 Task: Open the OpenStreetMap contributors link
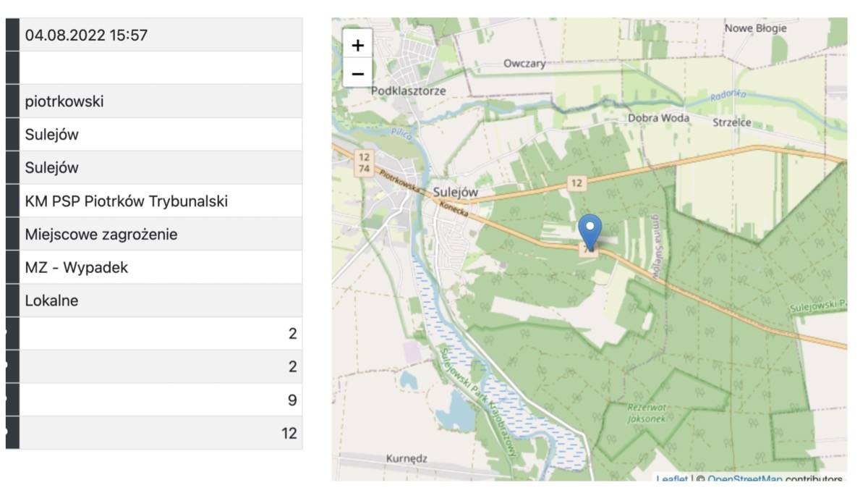coord(744,479)
